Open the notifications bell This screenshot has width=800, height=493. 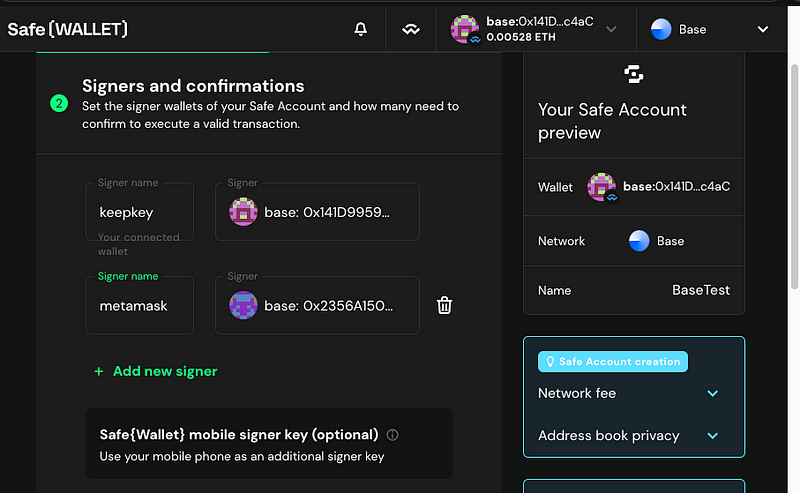[361, 29]
